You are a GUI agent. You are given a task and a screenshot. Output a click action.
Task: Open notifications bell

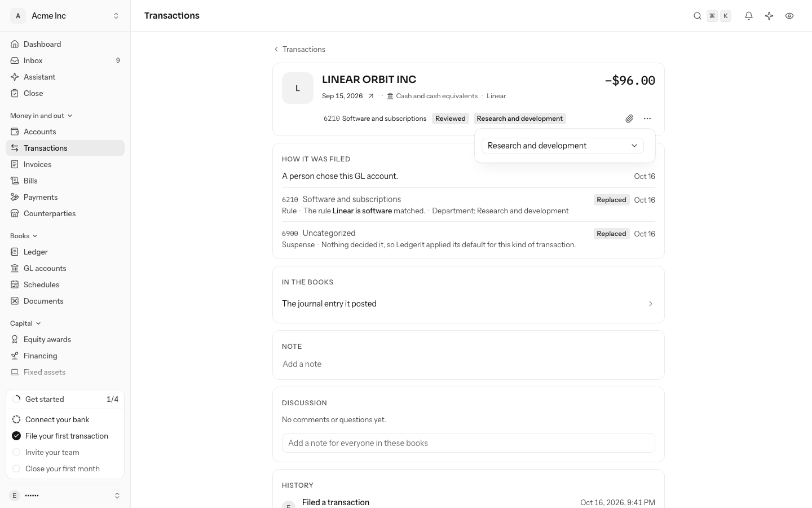point(749,16)
